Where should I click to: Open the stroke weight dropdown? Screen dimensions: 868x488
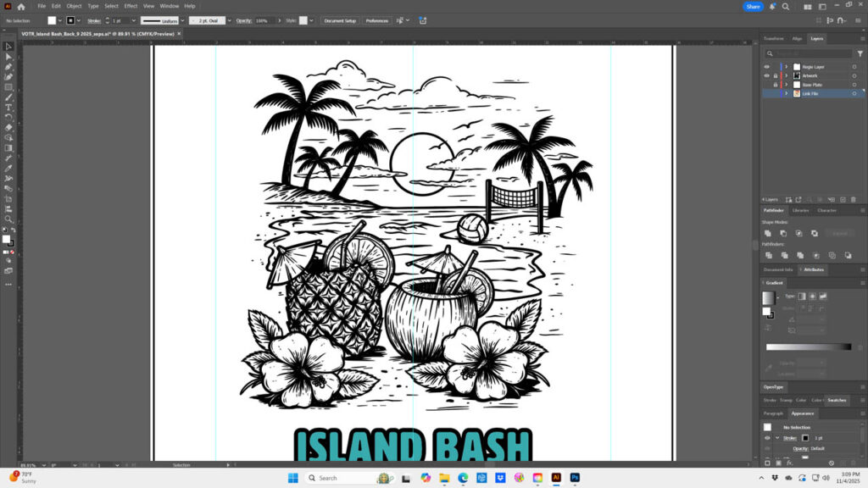133,20
